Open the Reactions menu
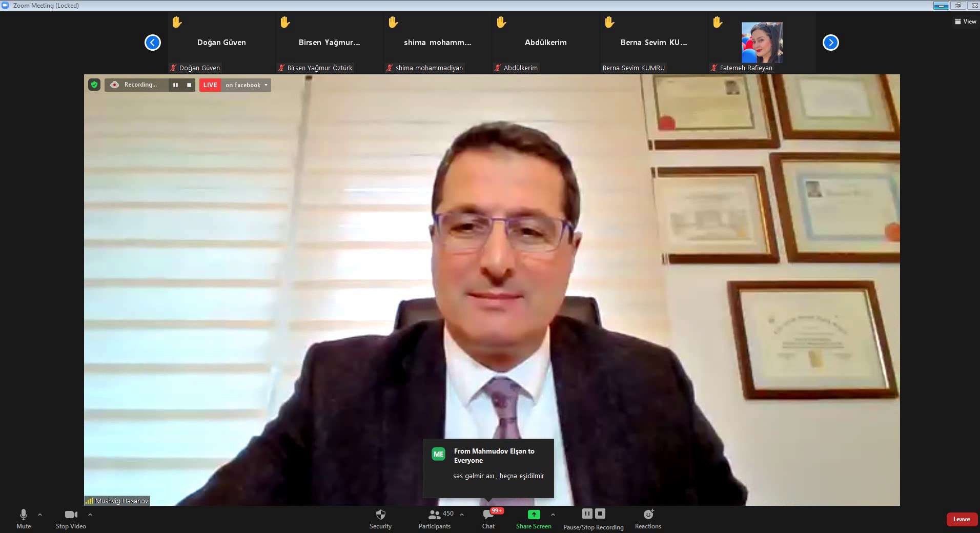The height and width of the screenshot is (533, 980). point(648,519)
